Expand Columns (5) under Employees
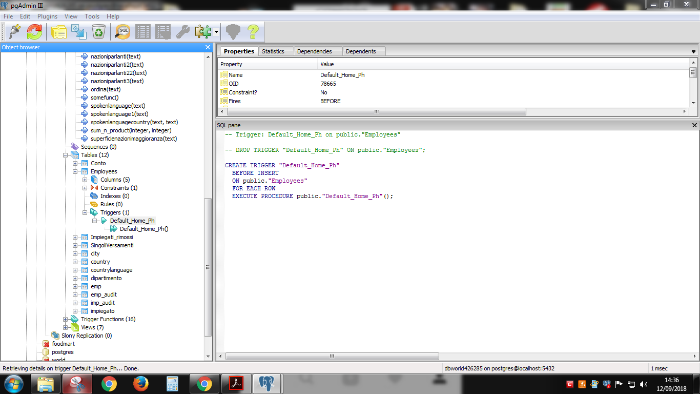This screenshot has height=394, width=700. 84,180
